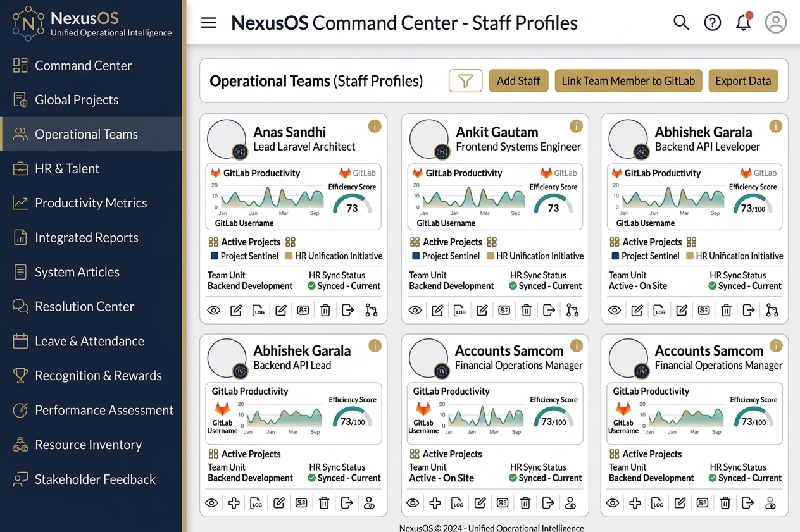
Task: Click the sign-out arrow icon on Anas Sandhi's card
Action: point(347,310)
